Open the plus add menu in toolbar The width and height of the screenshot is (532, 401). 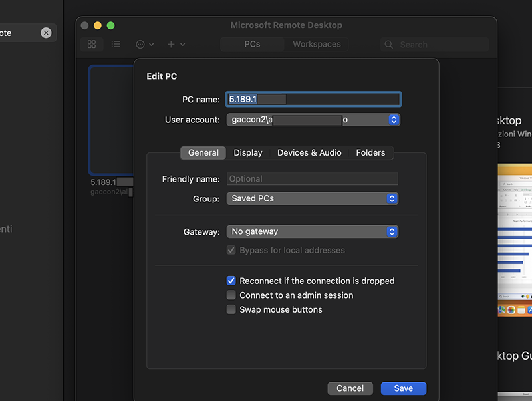pos(176,45)
